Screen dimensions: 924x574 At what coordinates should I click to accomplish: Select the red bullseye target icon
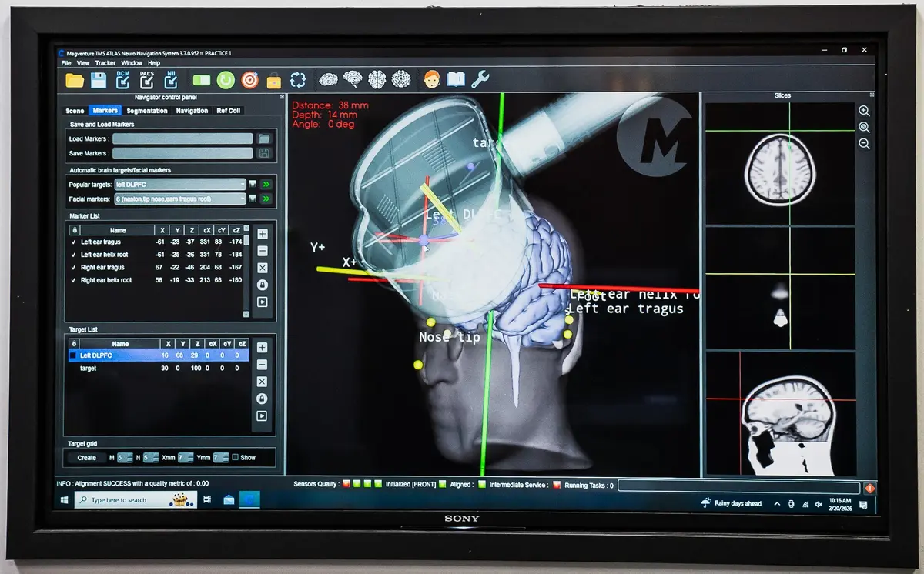(x=249, y=79)
